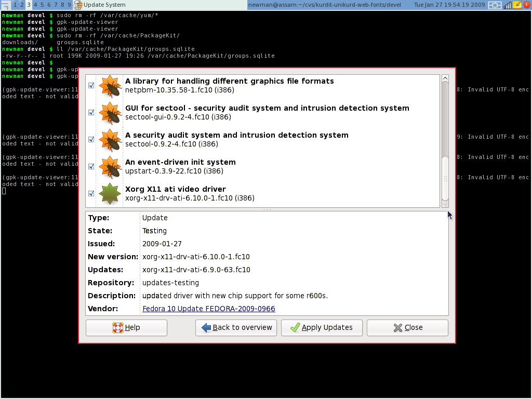
Task: Click the sectool-0.9.2-4 package bug icon
Action: (x=110, y=140)
